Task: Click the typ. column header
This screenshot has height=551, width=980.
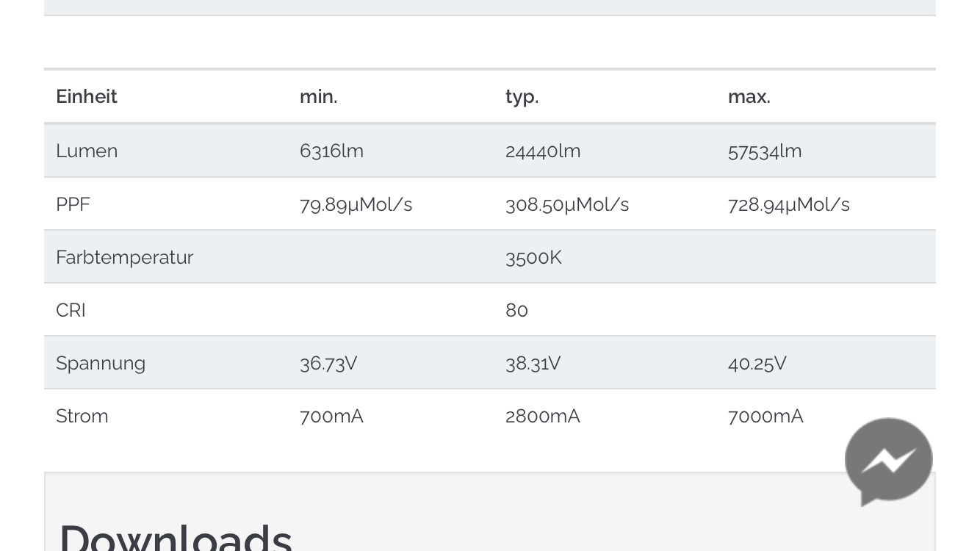Action: pos(522,97)
